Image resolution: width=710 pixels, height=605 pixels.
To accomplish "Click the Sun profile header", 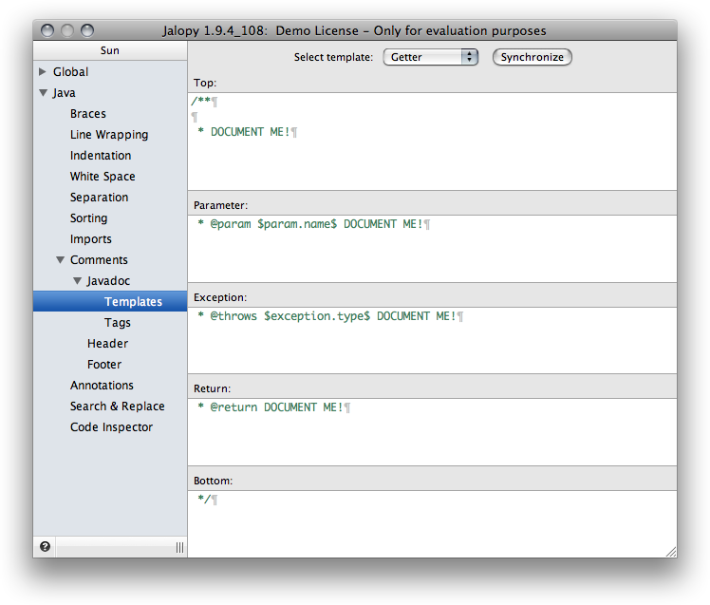I will pyautogui.click(x=110, y=50).
